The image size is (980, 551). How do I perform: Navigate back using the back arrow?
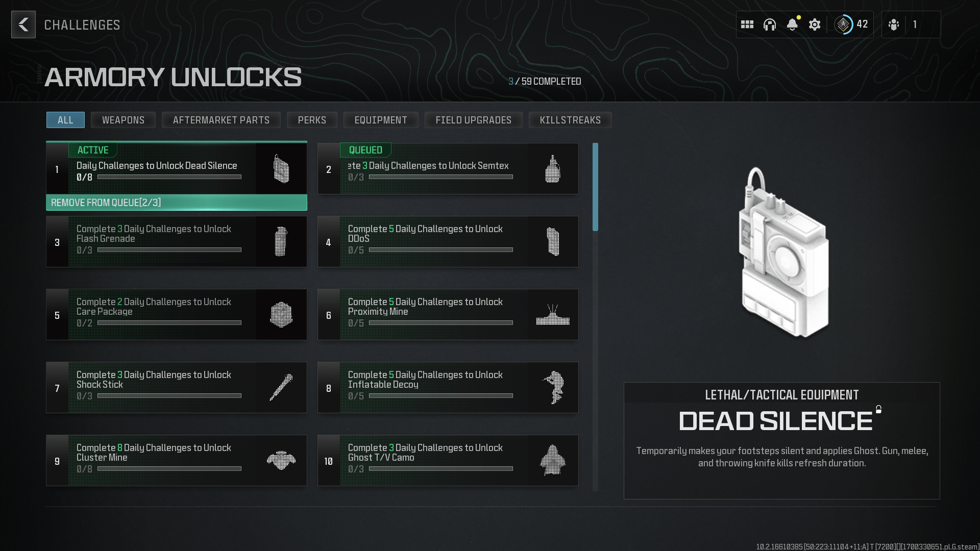23,24
